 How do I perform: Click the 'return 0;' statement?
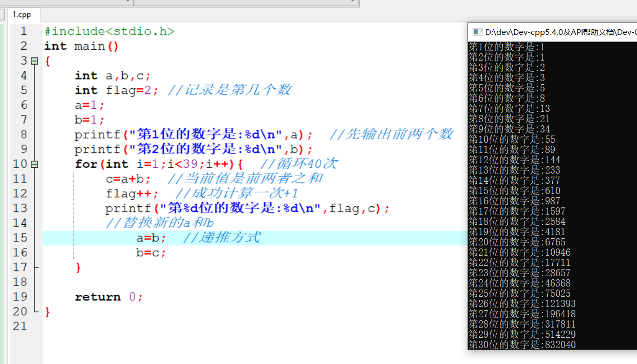(x=109, y=297)
